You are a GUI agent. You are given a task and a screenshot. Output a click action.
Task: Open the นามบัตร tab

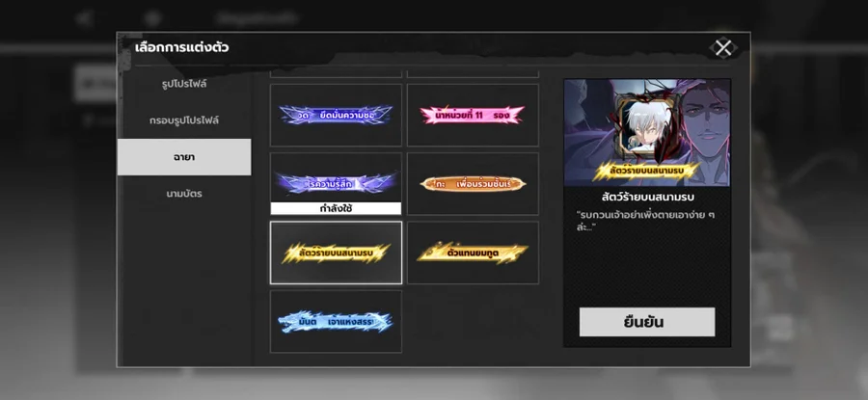[184, 194]
